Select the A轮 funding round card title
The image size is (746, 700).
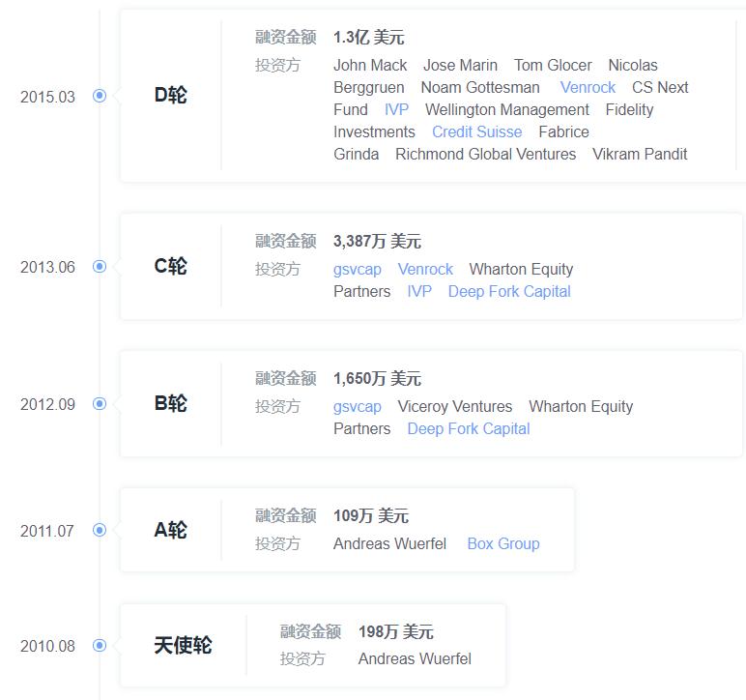(x=171, y=530)
